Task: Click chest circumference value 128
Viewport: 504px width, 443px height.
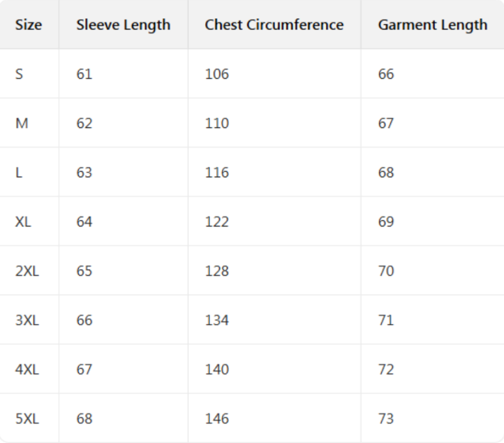Action: (x=216, y=271)
